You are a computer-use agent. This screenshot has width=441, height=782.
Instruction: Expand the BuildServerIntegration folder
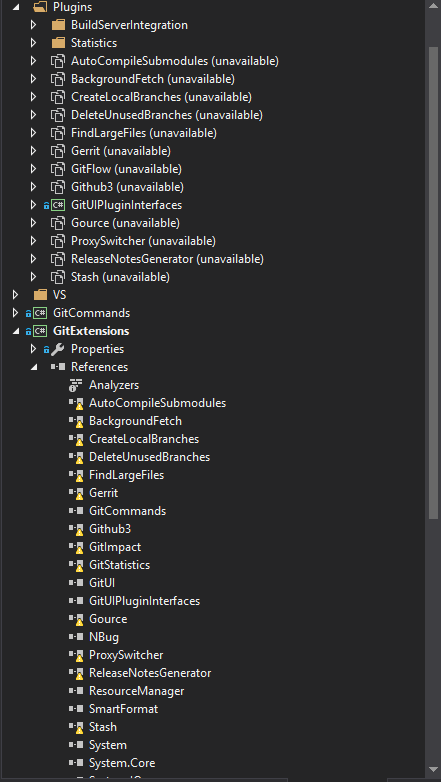pyautogui.click(x=33, y=25)
